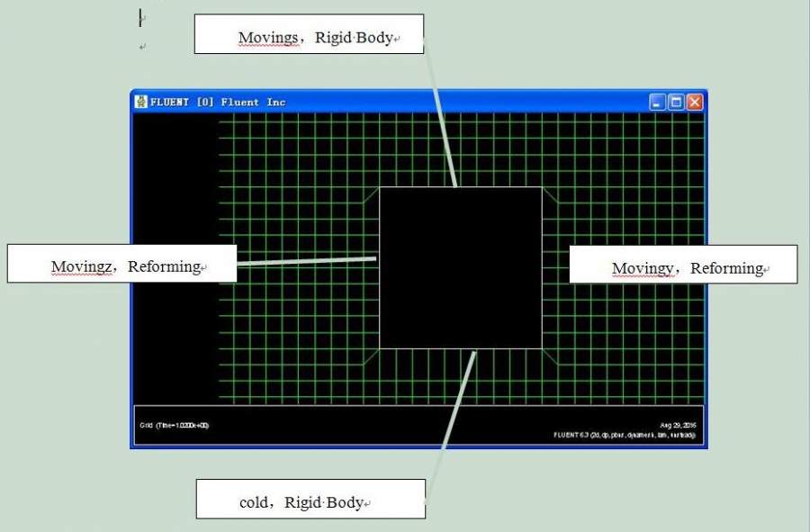
Task: Click the 'FLUENT 6.3 (2d, dp, pbns...)' version text
Action: point(625,435)
